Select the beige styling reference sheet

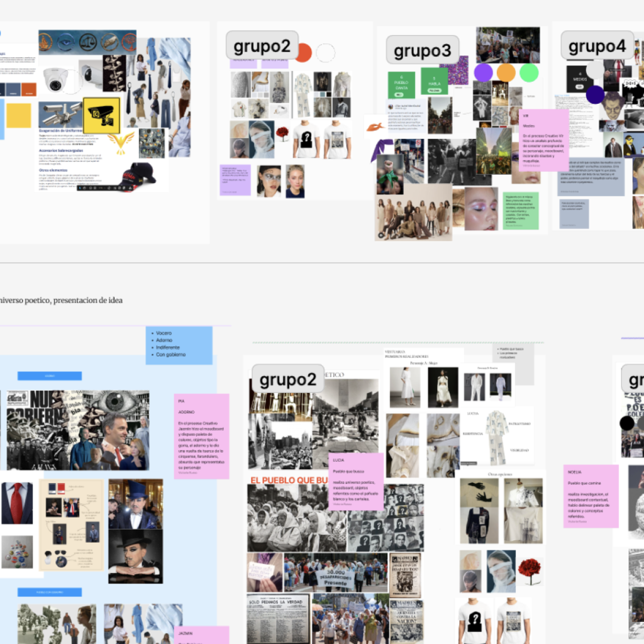coord(71,525)
